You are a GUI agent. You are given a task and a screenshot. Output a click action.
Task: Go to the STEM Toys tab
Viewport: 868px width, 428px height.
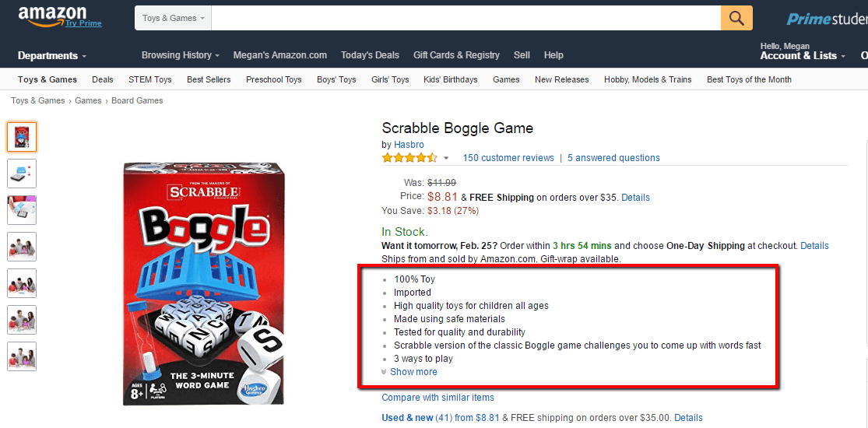pyautogui.click(x=150, y=79)
